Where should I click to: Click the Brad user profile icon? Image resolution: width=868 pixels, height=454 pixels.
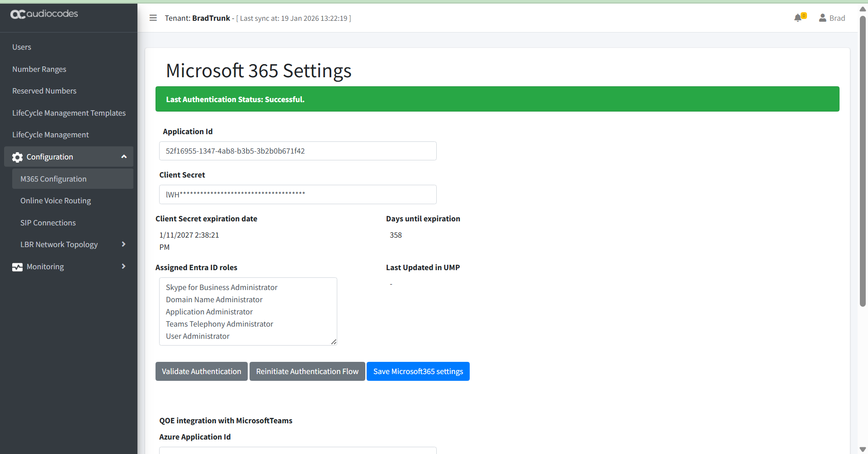(822, 18)
